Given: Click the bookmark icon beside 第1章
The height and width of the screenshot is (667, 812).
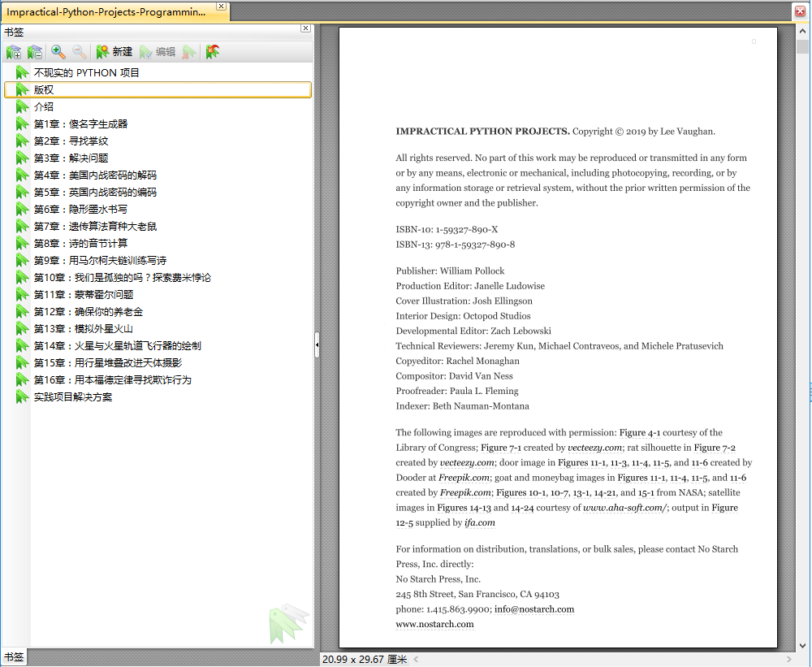Looking at the screenshot, I should pyautogui.click(x=22, y=123).
